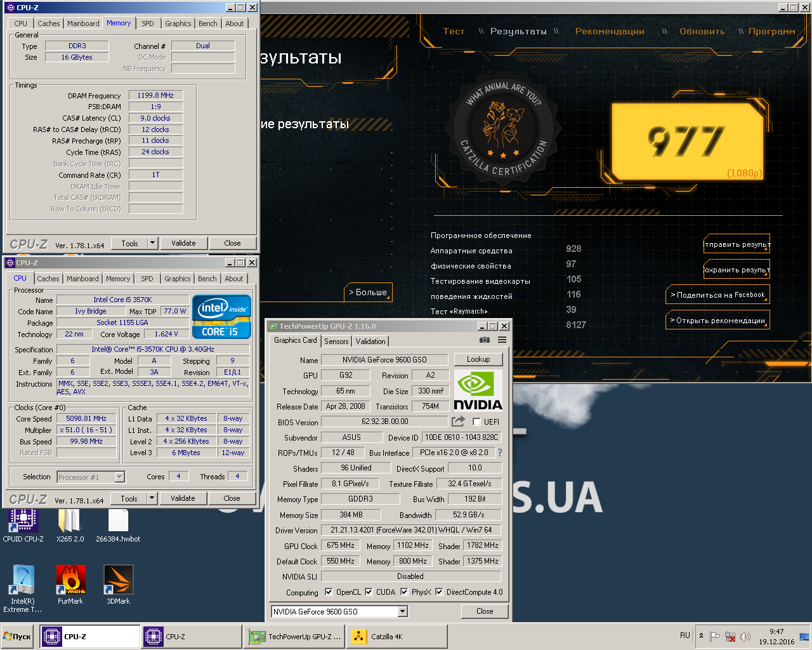The height and width of the screenshot is (650, 812).
Task: Click Validate in lower CPU-Z window
Action: click(x=183, y=498)
